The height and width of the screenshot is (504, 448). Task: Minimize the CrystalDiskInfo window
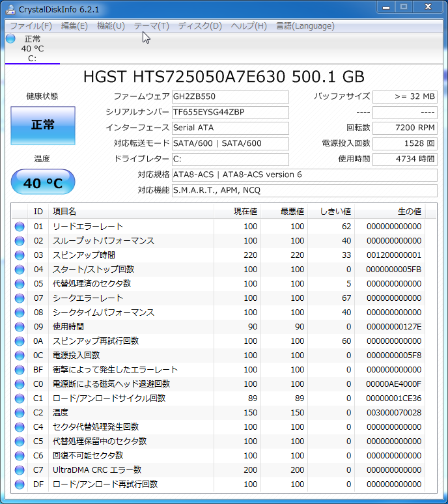[x=386, y=7]
